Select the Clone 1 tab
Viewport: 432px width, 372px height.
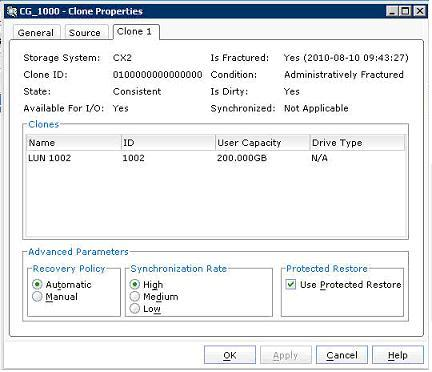coord(135,32)
